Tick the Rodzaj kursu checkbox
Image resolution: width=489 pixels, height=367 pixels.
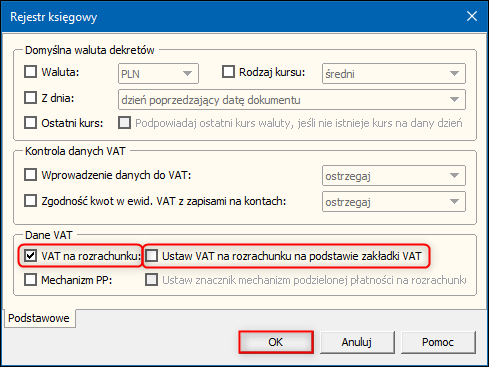click(x=228, y=72)
